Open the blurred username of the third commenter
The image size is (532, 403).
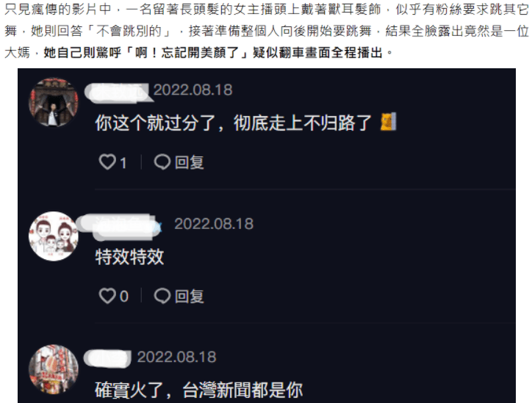107,359
